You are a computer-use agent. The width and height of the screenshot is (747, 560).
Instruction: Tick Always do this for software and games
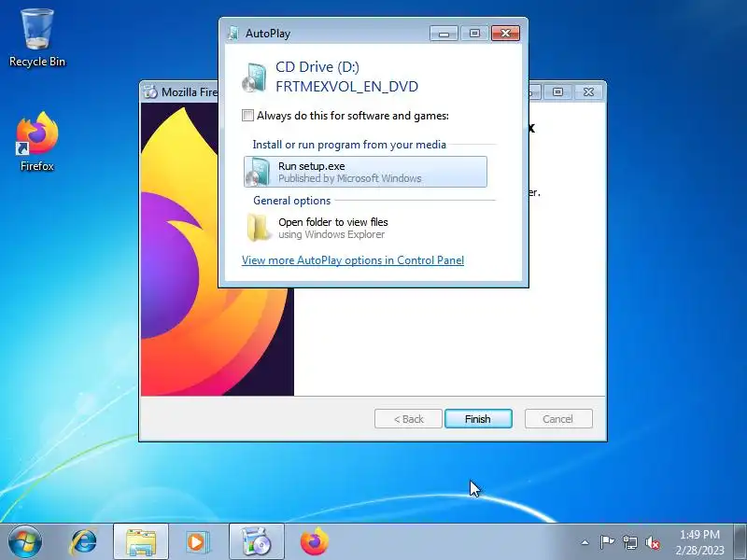pos(247,115)
